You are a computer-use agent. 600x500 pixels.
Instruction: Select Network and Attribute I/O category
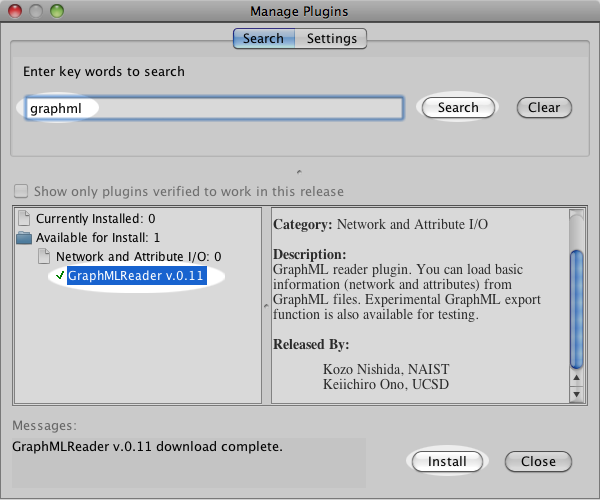138,257
